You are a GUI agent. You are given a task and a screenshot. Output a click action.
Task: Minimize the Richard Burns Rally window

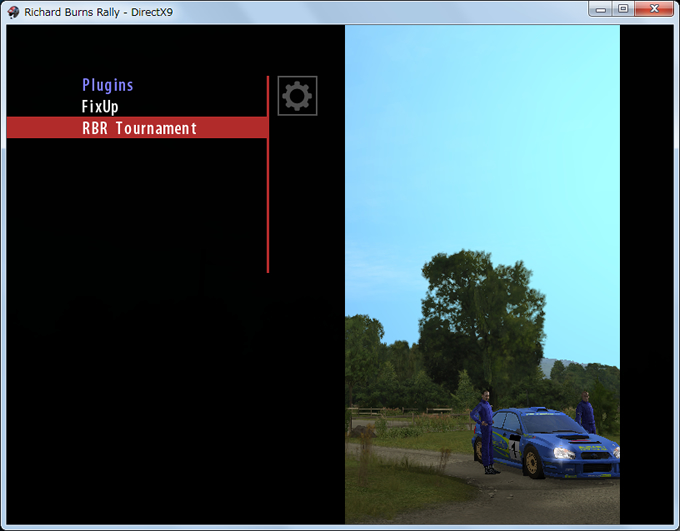600,9
